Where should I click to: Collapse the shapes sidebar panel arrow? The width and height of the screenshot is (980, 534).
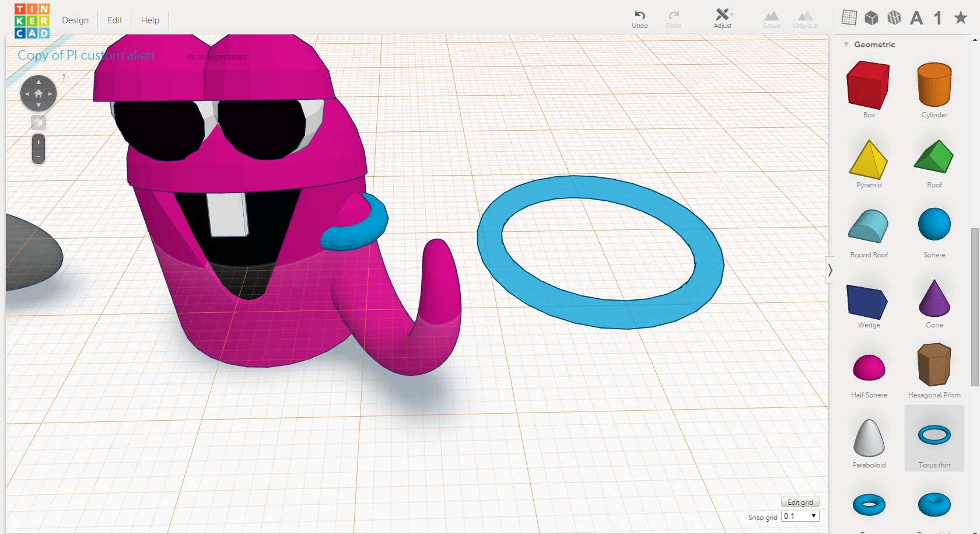[x=830, y=270]
